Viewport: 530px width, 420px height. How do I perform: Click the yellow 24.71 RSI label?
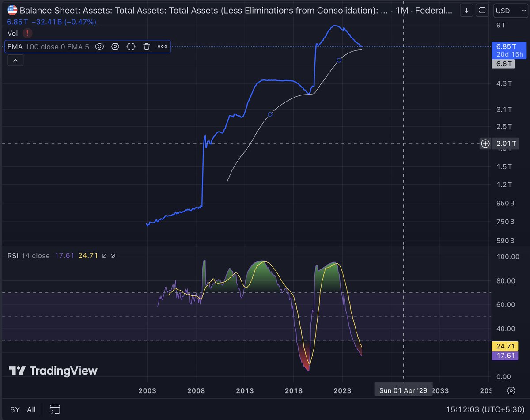506,345
